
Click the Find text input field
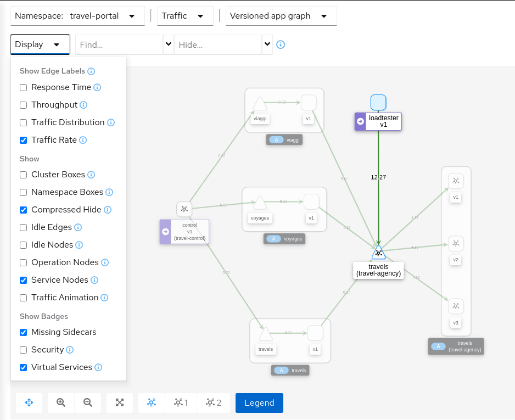pos(119,44)
